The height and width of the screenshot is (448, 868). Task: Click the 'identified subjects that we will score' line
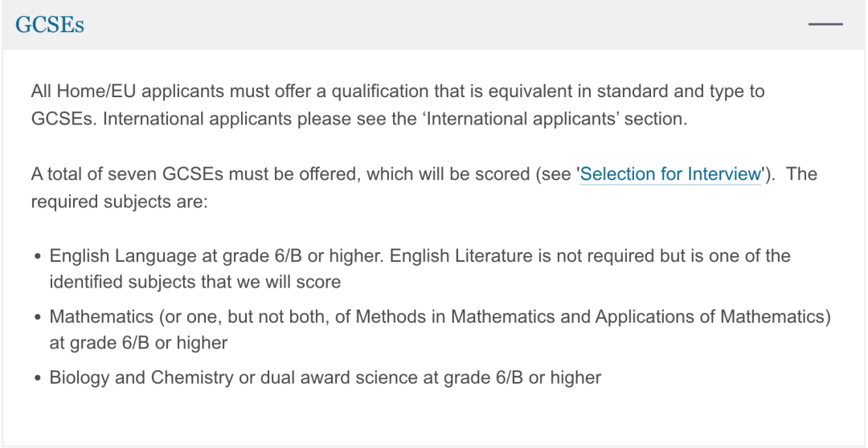pyautogui.click(x=195, y=282)
